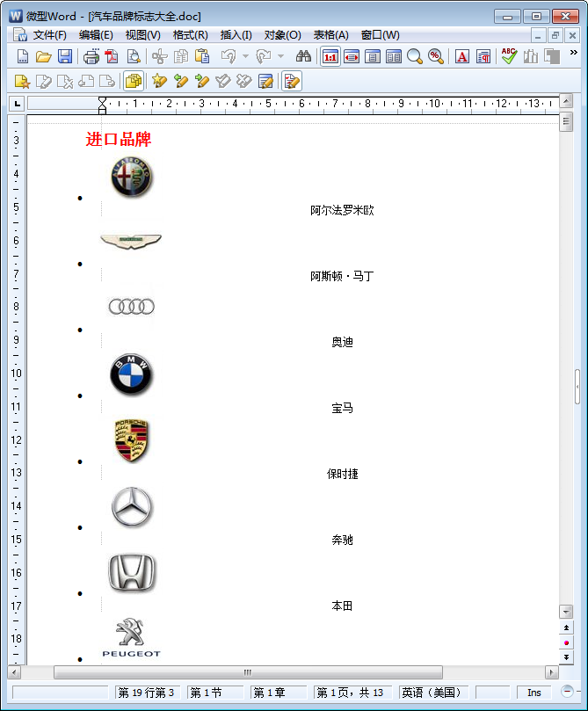The width and height of the screenshot is (588, 711).
Task: Click the accept change pencil with star icon
Action: point(159,81)
